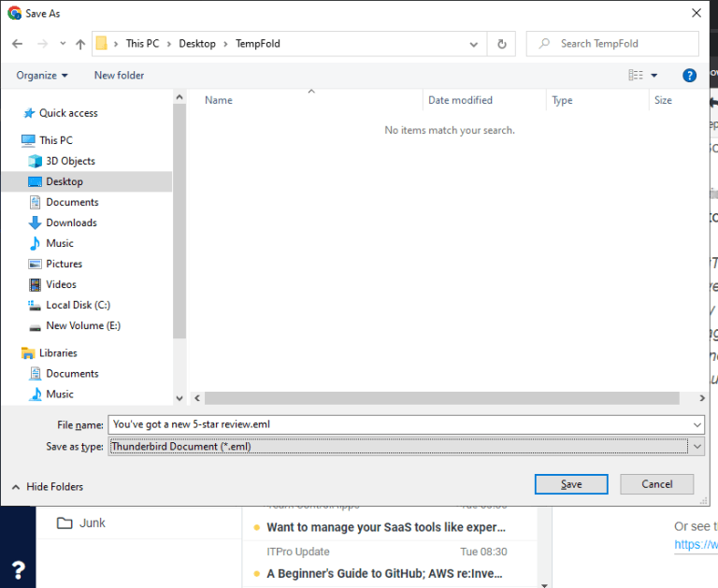718x588 pixels.
Task: Open the Save as type dropdown
Action: 697,447
